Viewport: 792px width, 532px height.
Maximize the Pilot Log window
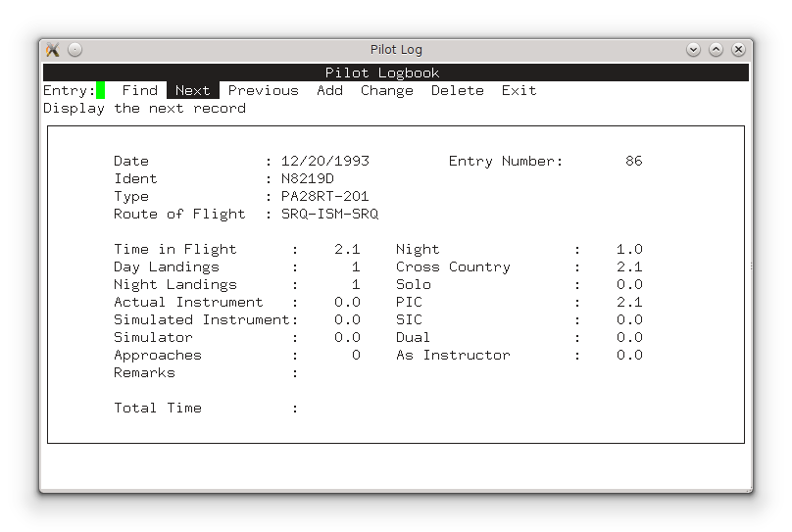717,50
